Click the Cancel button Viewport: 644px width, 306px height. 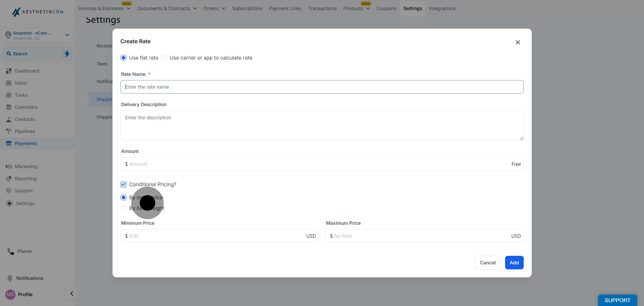(487, 263)
